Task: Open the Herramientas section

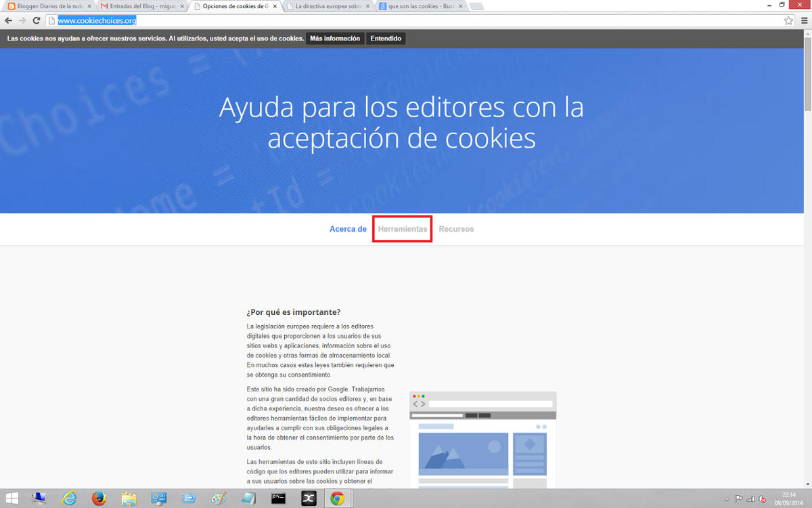Action: (403, 229)
